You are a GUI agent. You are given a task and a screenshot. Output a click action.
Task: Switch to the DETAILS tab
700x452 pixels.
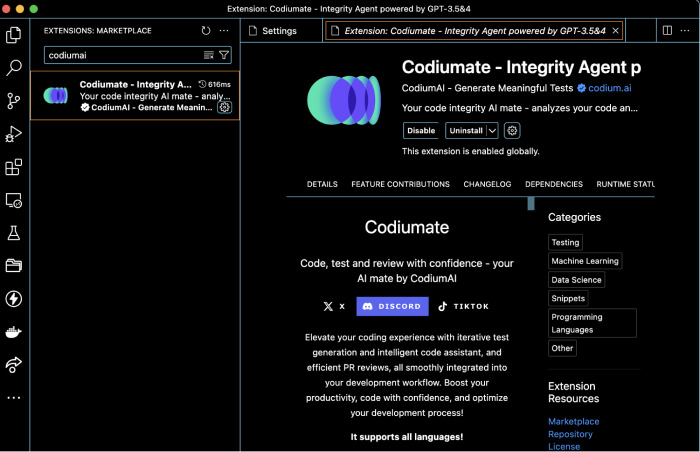[x=322, y=184]
